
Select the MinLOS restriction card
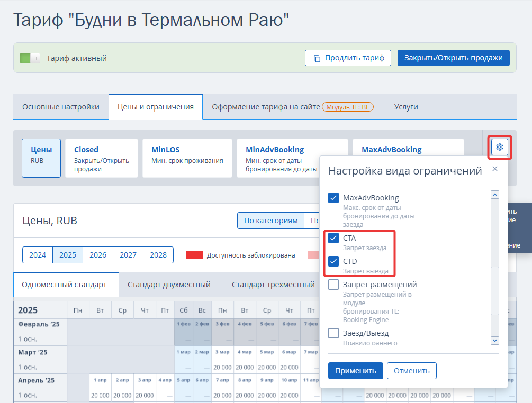187,158
